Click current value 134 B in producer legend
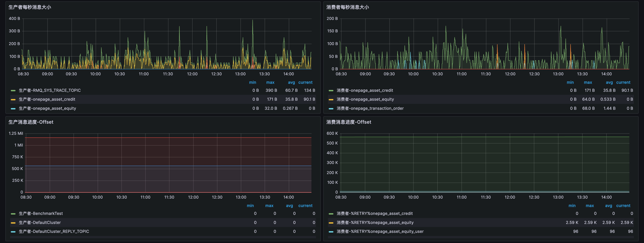Image resolution: width=644 pixels, height=243 pixels. click(x=310, y=90)
